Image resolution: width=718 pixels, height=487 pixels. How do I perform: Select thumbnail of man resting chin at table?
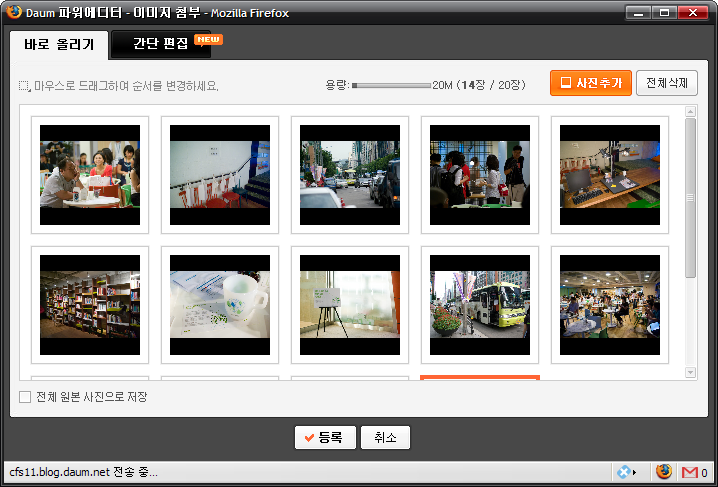(90, 175)
